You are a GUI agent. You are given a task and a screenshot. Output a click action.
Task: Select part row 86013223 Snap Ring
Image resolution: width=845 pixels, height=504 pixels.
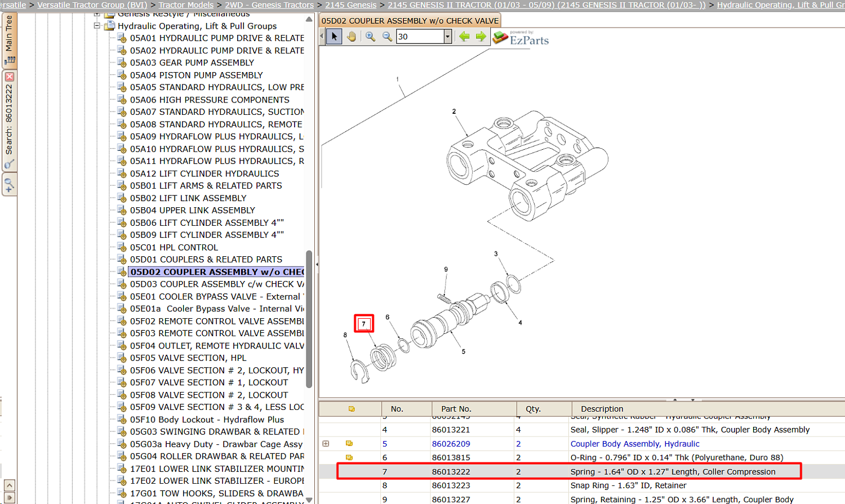pyautogui.click(x=582, y=485)
